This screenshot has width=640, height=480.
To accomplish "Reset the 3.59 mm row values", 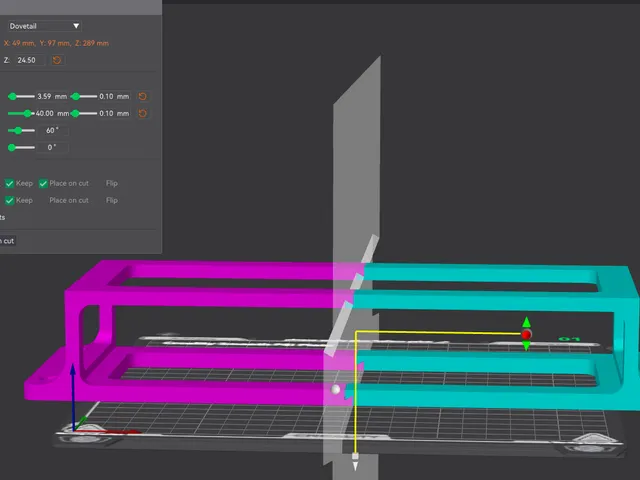I will 142,96.
